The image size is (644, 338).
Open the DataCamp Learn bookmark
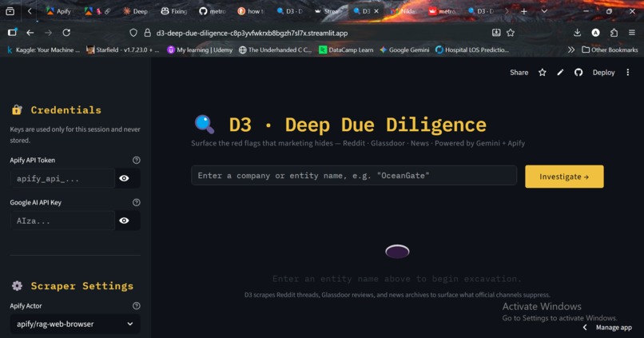pos(346,50)
